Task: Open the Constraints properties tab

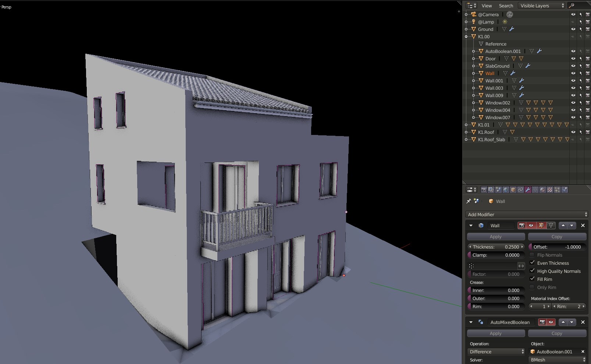Action: (520, 190)
